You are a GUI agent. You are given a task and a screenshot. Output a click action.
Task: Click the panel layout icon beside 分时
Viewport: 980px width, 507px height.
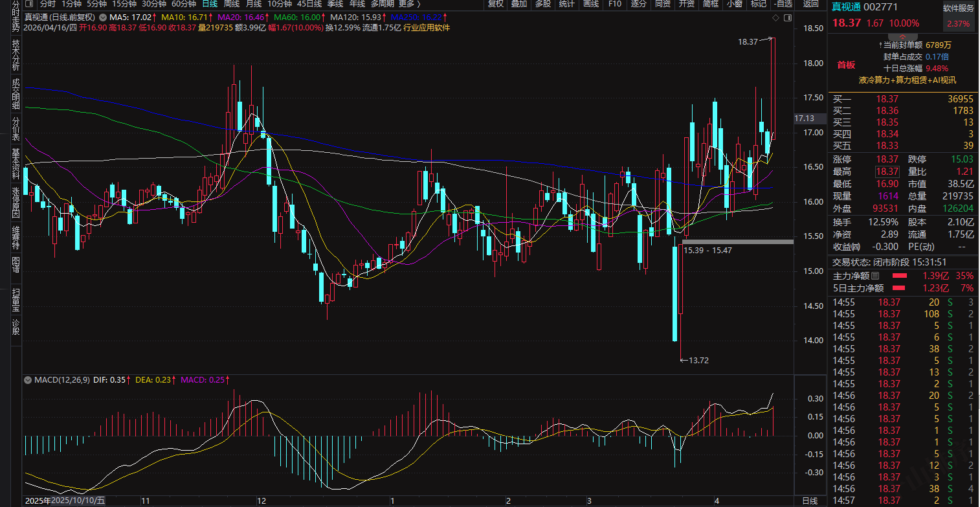(29, 4)
